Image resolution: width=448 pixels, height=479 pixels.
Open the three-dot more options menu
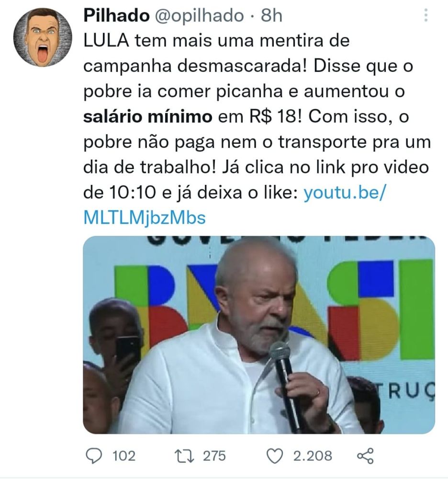point(426,15)
